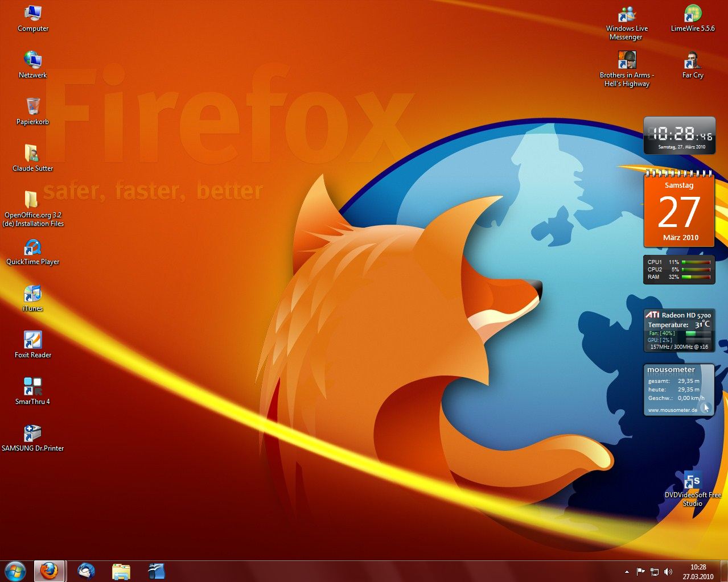Click the CPU and RAM meter gadget
Screen dimensions: 728x582
coord(679,270)
